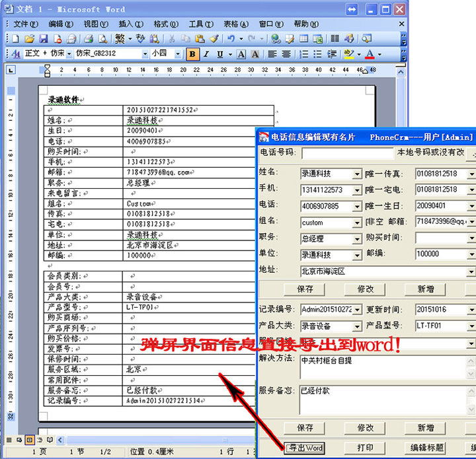
Task: Open the 编辑(E) menu
Action: (61, 24)
